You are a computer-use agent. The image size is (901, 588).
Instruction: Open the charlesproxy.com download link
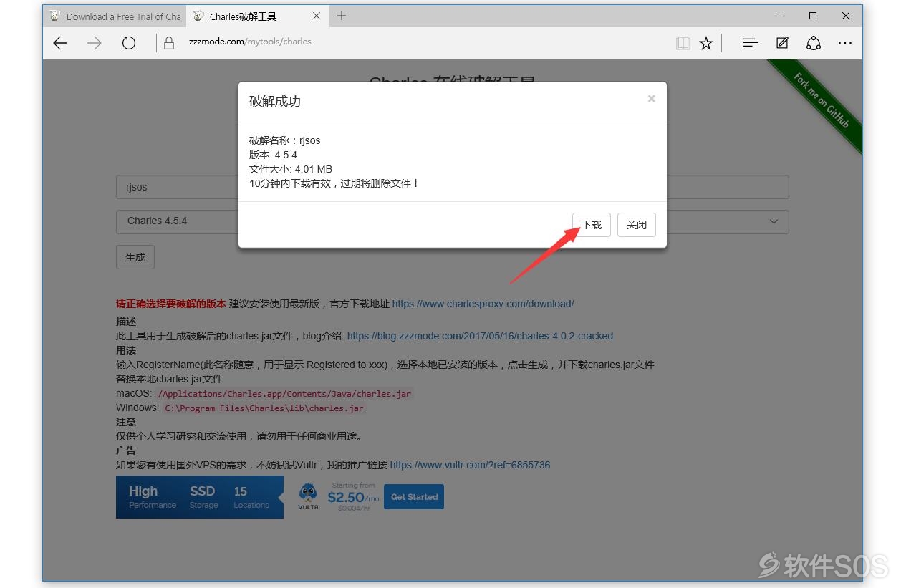tap(483, 304)
